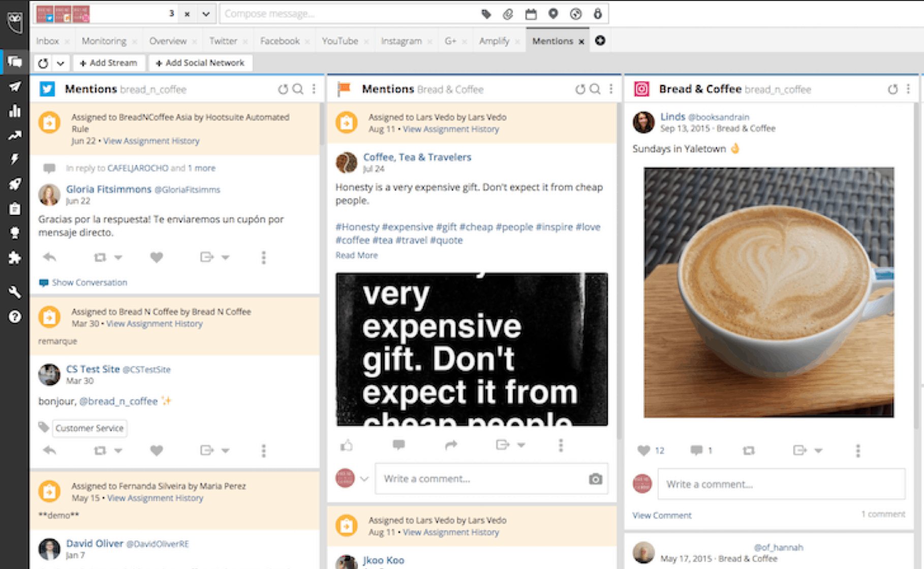Attach media with the paperclip icon

[x=508, y=14]
